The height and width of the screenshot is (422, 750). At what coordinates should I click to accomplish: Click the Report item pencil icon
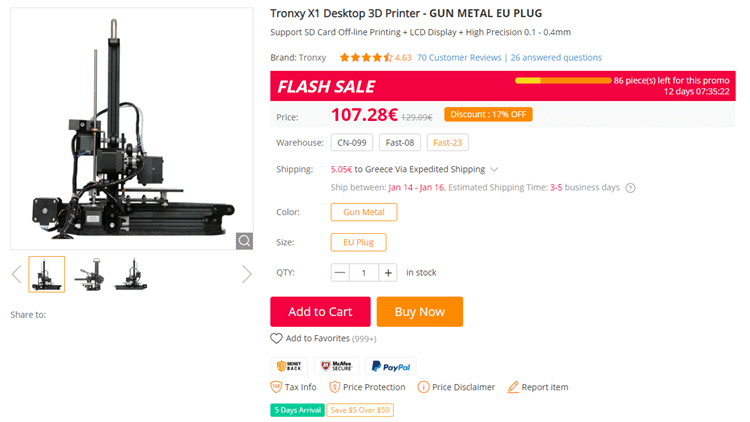pos(513,387)
